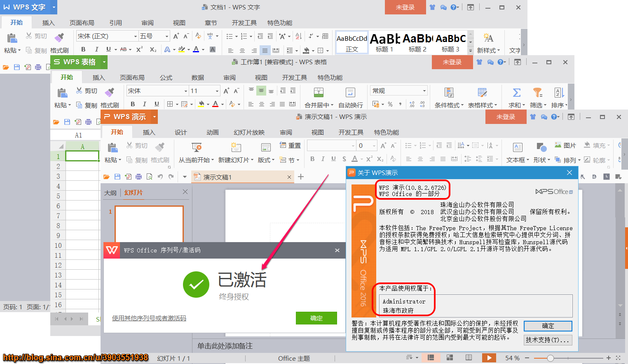Screen dimensions: 628x364
Task: Click 形状 shapes icon in WPS 演示
Action: click(x=541, y=147)
